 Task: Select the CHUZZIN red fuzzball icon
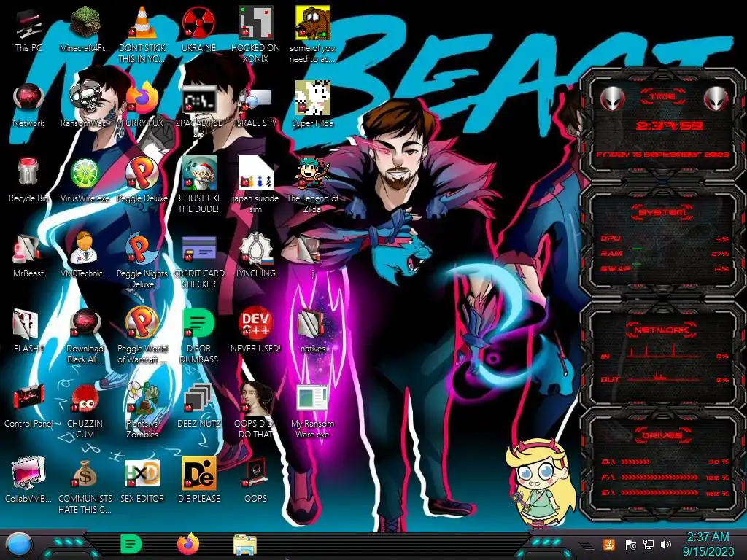point(85,399)
